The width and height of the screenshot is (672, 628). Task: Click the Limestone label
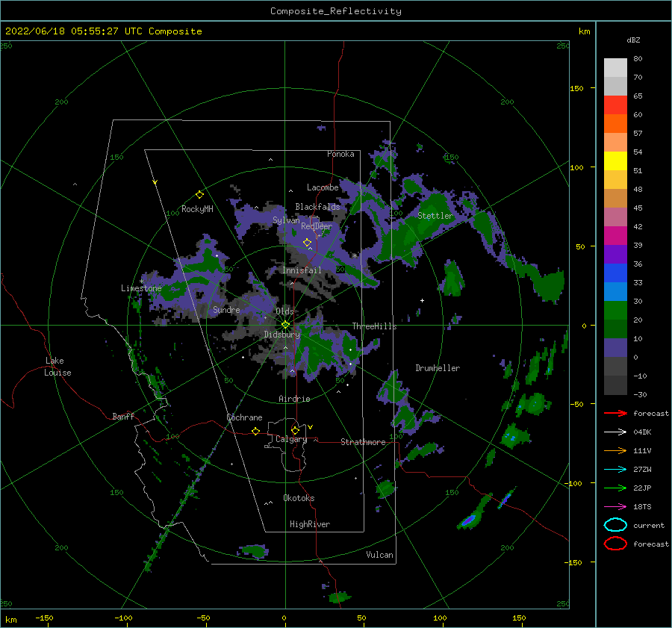tap(141, 288)
